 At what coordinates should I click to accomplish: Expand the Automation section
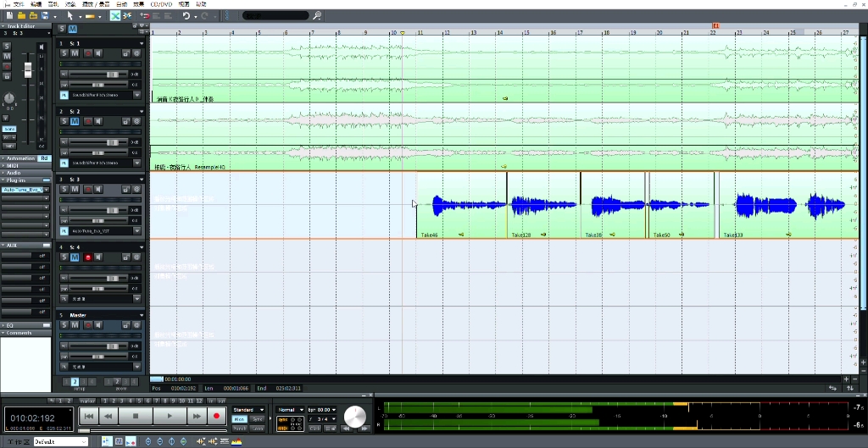point(3,158)
